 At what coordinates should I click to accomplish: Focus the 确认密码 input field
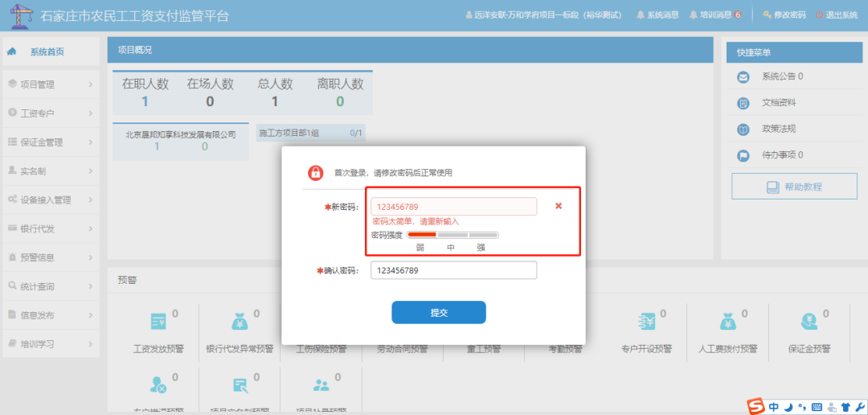click(x=453, y=270)
